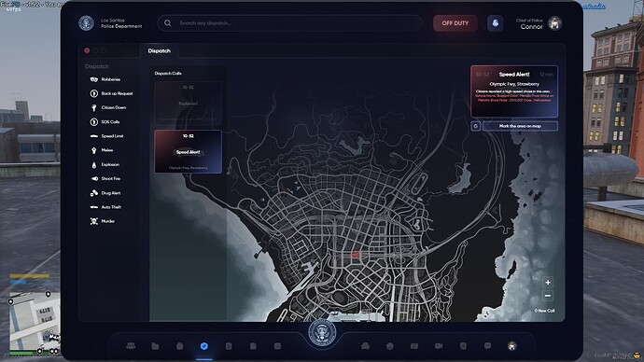Select the 10-52 Speed Alert call card
The height and width of the screenshot is (362, 644).
pos(189,151)
